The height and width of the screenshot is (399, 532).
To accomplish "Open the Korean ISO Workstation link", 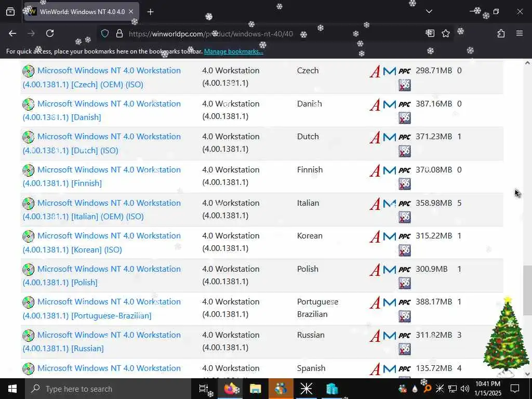I will point(101,243).
